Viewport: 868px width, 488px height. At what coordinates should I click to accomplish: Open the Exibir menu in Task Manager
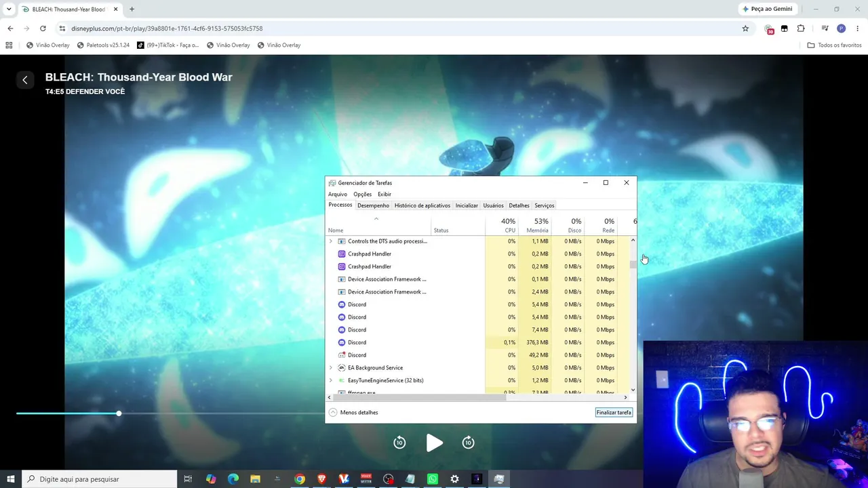point(384,195)
